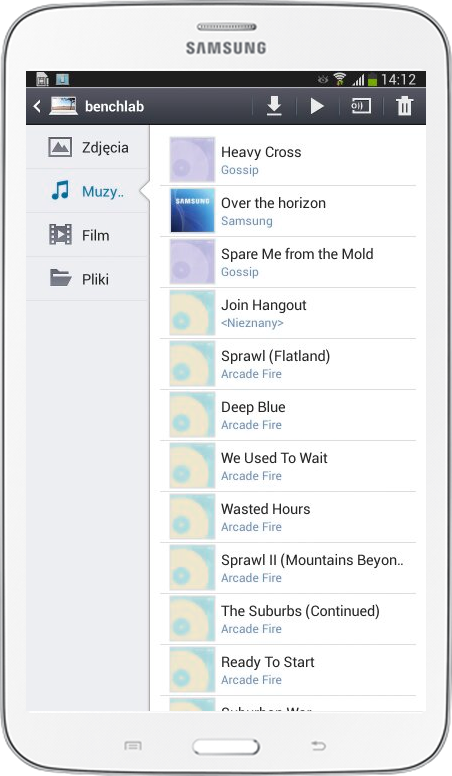Open the change player screen icon
This screenshot has height=776, width=452.
click(x=361, y=106)
